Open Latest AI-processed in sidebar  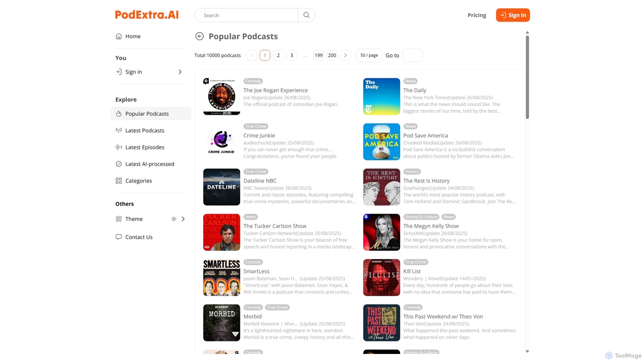coord(150,164)
